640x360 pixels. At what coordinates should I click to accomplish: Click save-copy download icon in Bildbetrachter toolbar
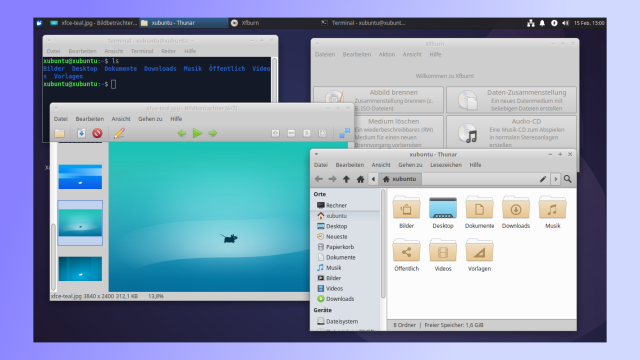pyautogui.click(x=81, y=133)
